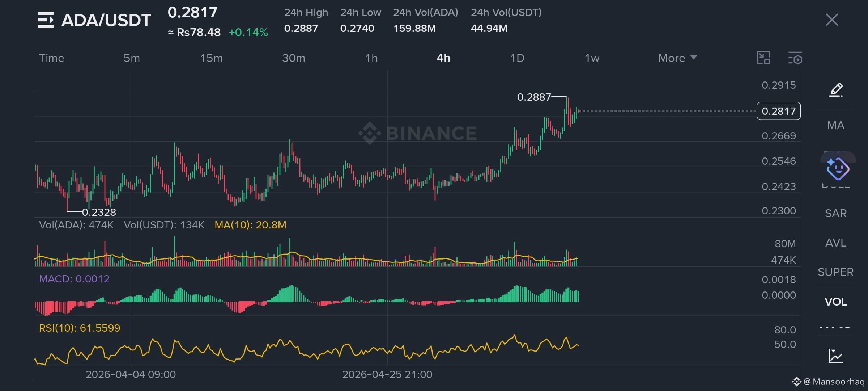Click the 2026-04-25 21:00 date label
Image resolution: width=868 pixels, height=391 pixels.
(x=387, y=374)
